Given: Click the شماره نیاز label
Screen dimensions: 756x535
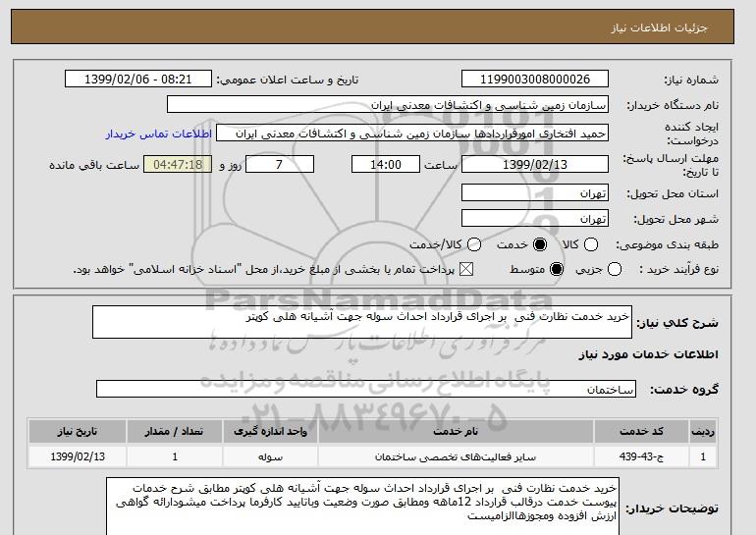Looking at the screenshot, I should 691,80.
